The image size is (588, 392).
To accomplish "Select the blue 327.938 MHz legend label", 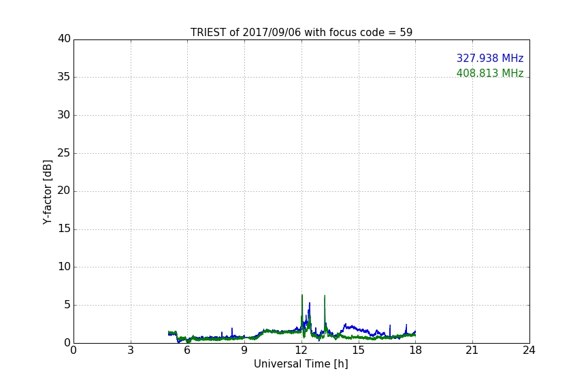I will tap(490, 58).
